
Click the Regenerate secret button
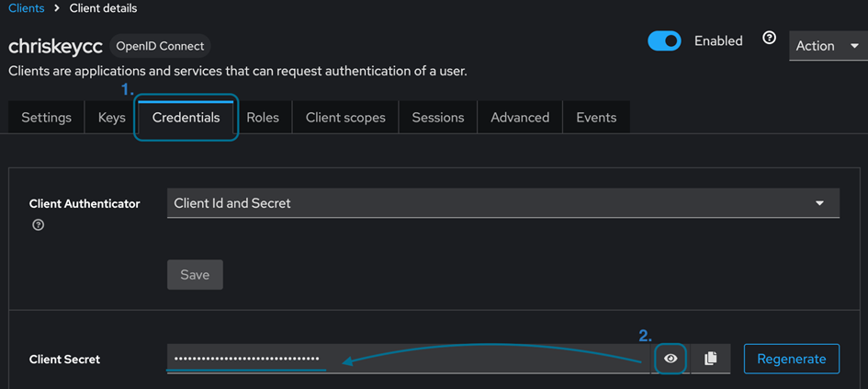[791, 359]
